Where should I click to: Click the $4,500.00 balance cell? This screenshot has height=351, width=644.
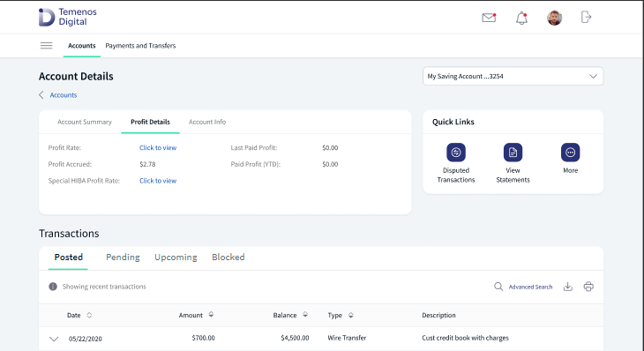click(x=295, y=338)
